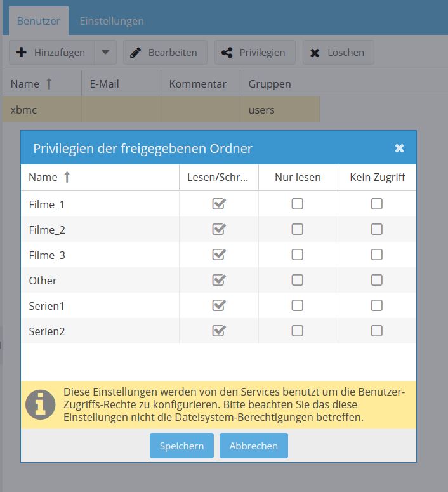Select the xbmc user name cell
The image size is (448, 492).
[x=42, y=109]
